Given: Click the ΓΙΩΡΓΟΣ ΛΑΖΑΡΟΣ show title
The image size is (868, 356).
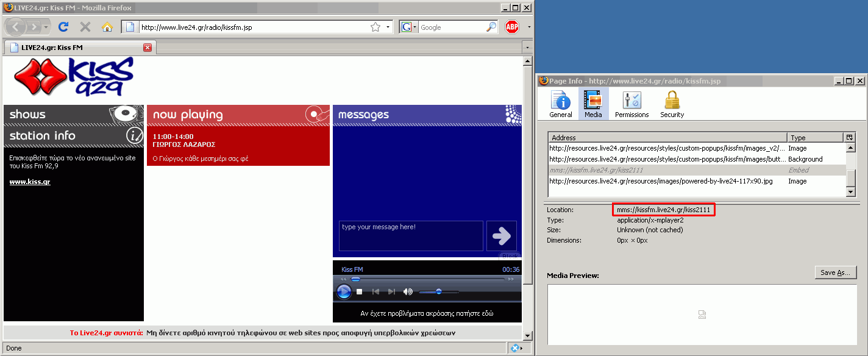Looking at the screenshot, I should [x=184, y=144].
